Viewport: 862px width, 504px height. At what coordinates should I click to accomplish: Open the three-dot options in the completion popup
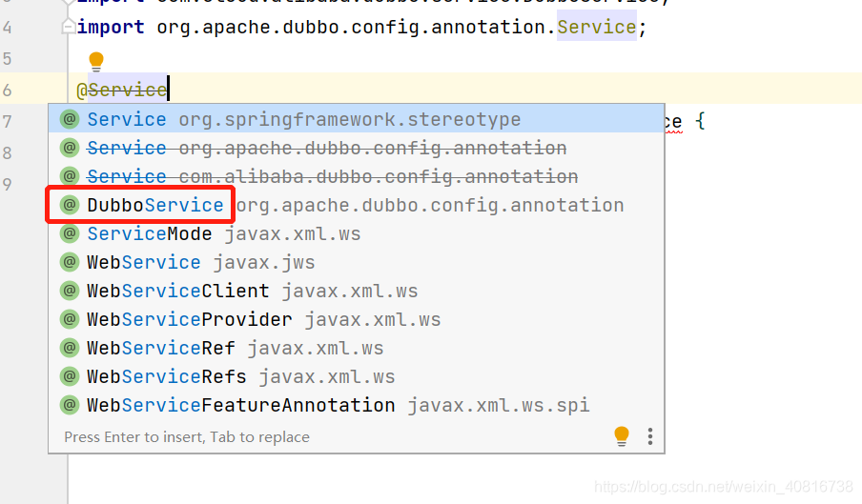[650, 436]
